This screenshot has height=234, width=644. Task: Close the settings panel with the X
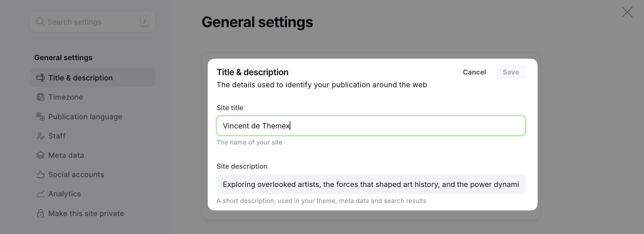point(627,12)
